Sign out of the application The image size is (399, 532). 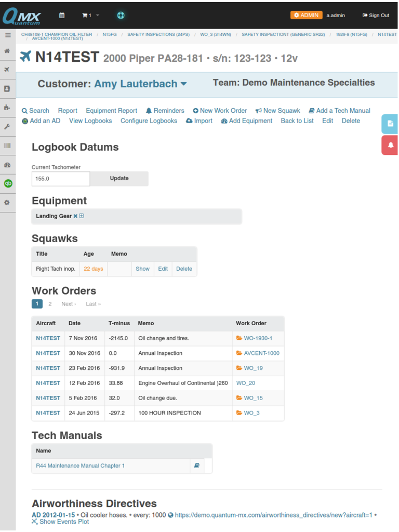(376, 15)
